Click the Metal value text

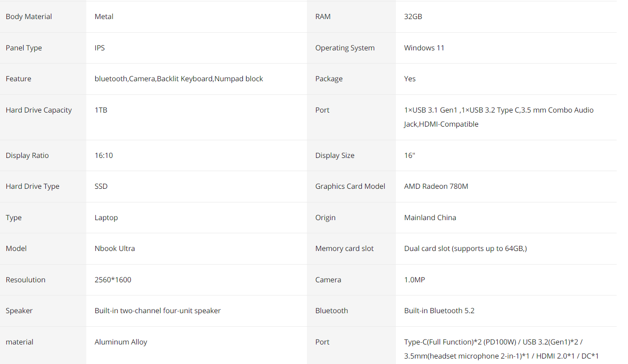click(x=104, y=17)
